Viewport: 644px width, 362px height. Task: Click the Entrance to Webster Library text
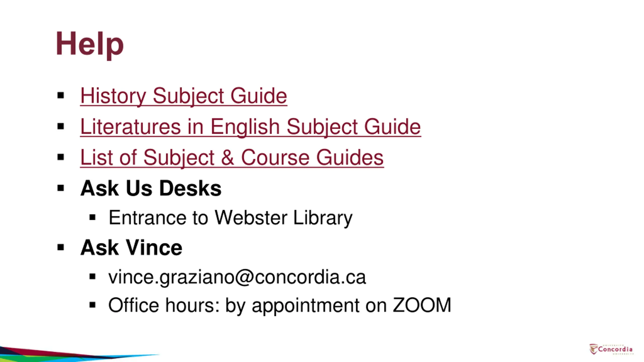pyautogui.click(x=230, y=218)
